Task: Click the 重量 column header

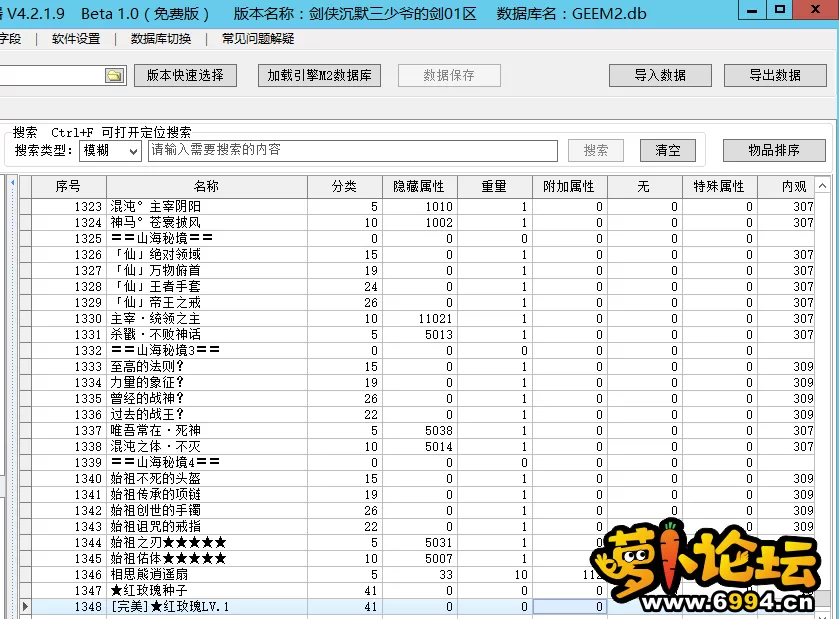Action: [x=494, y=186]
